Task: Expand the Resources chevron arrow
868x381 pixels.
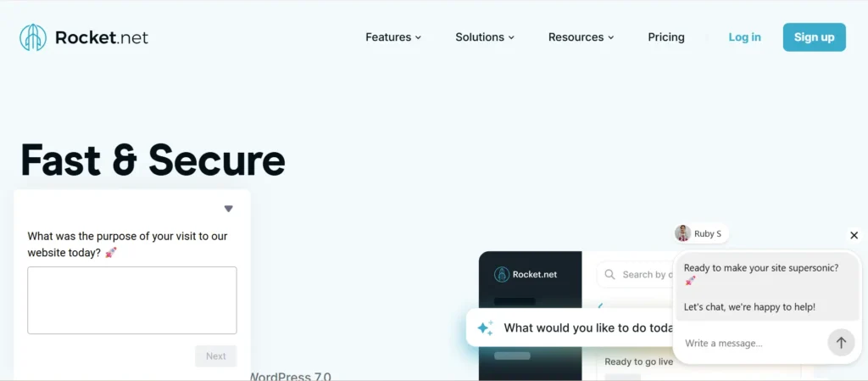Action: [610, 37]
